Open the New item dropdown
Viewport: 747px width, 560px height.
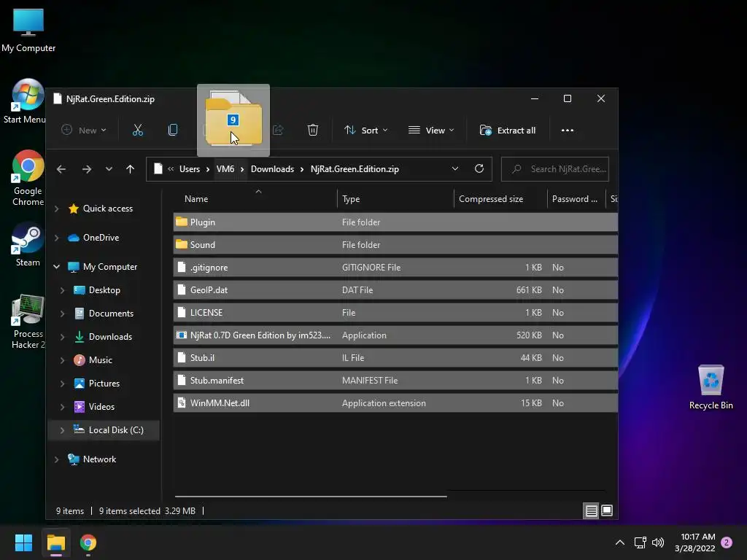(x=84, y=130)
